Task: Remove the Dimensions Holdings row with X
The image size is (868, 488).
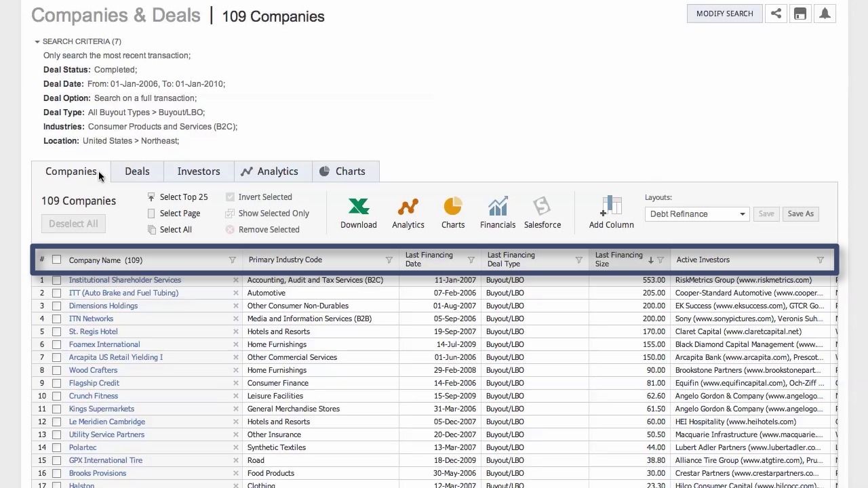Action: 236,306
